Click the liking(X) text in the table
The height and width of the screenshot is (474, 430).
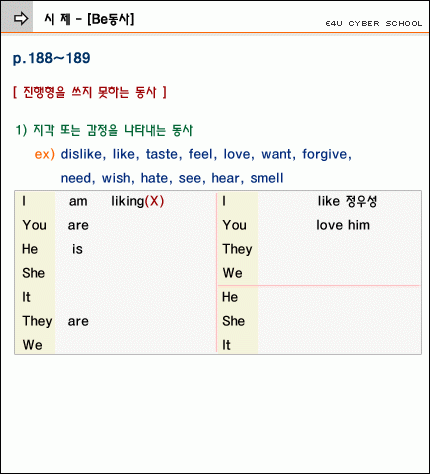(x=138, y=201)
